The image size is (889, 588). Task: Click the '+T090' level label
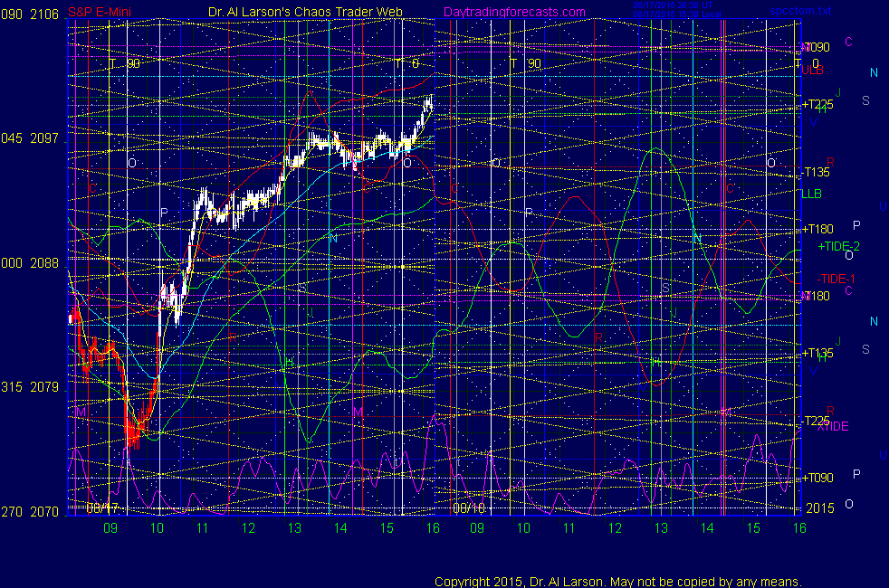pos(817,478)
